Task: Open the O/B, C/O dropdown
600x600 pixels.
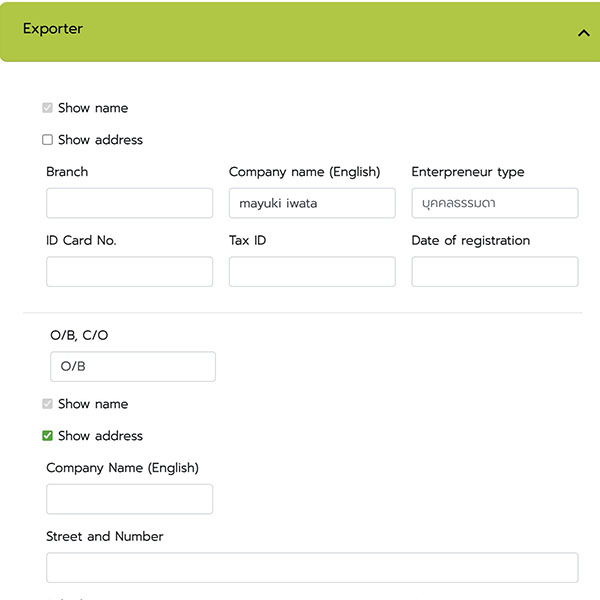Action: click(133, 366)
